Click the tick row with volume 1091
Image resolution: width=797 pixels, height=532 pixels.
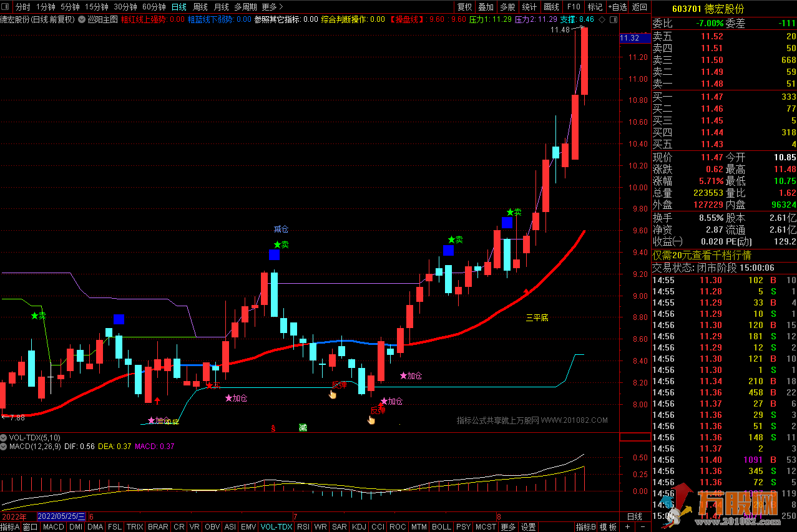[724, 460]
